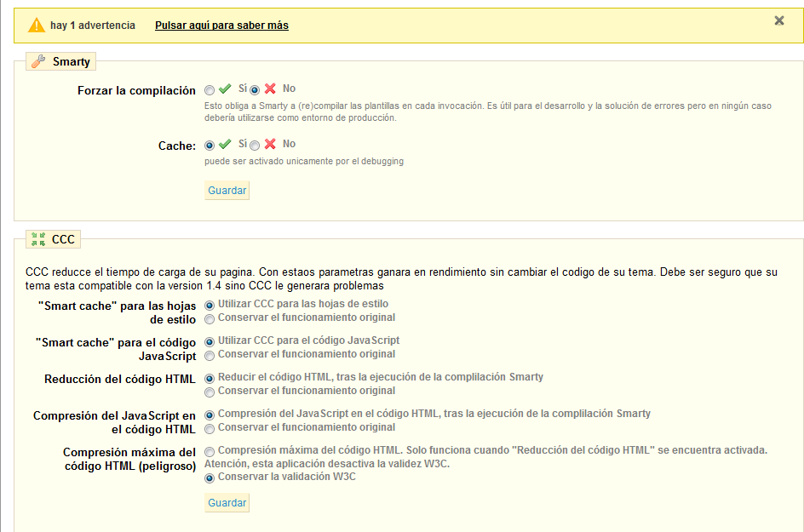
Task: Click the red X next to Cache No
Action: pos(269,144)
